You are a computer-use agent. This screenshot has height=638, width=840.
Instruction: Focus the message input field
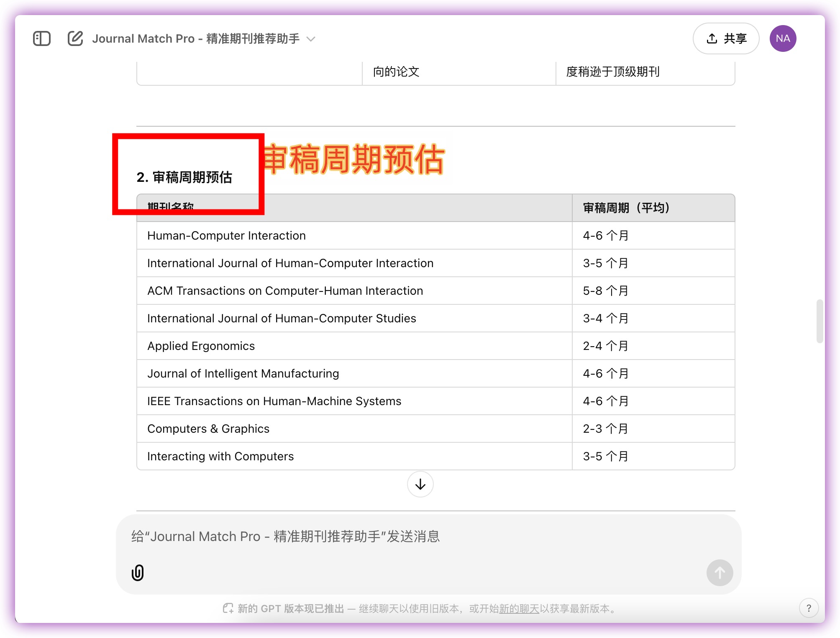[x=428, y=536]
